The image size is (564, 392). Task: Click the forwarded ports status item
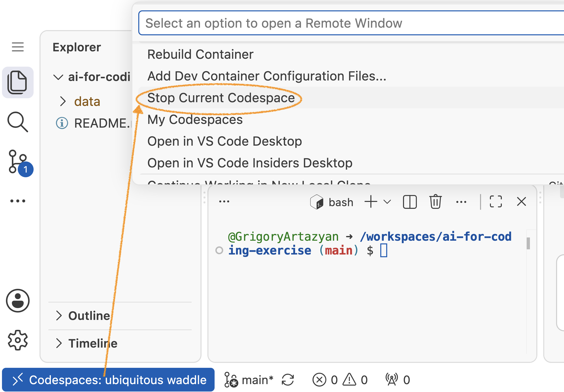398,380
